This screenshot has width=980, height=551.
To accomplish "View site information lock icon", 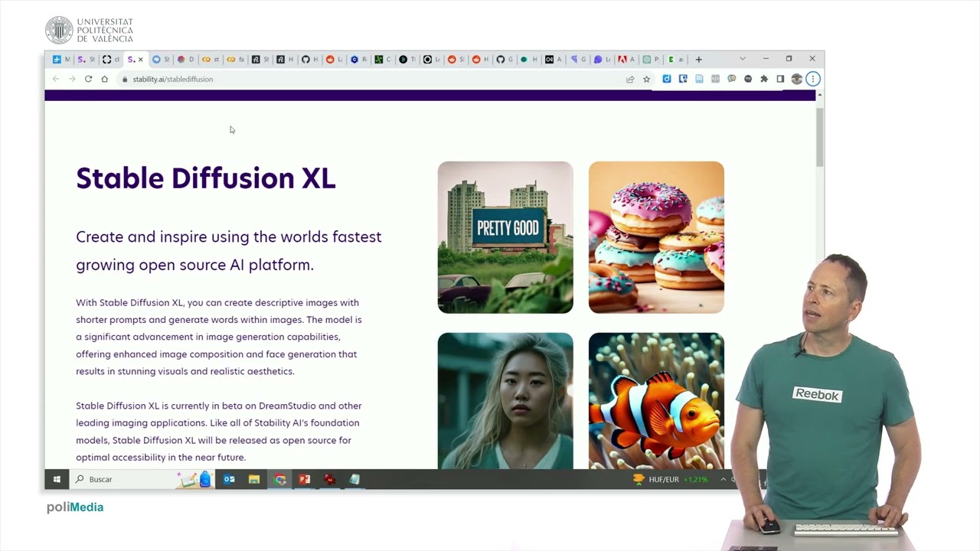I will (x=124, y=79).
